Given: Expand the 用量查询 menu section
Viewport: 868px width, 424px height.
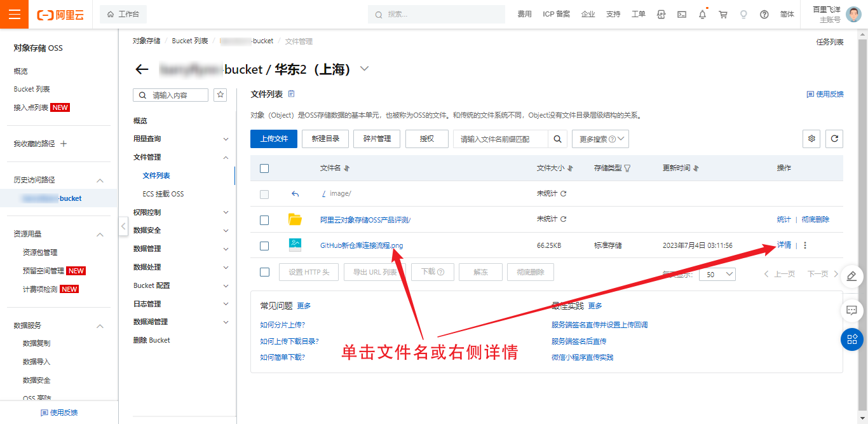Looking at the screenshot, I should 226,139.
